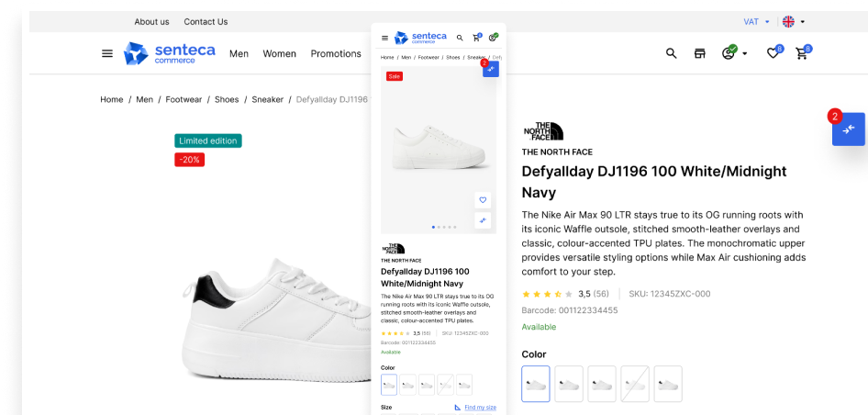Expand the user account dropdown
868x415 pixels.
tap(733, 53)
